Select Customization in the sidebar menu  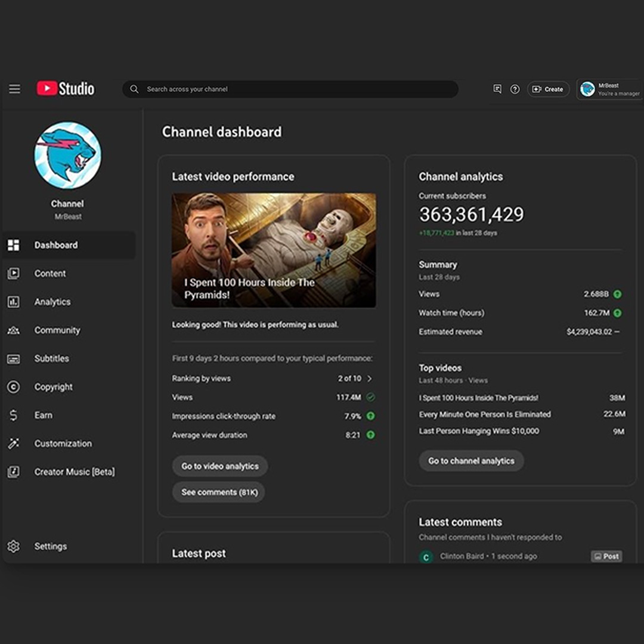click(63, 444)
